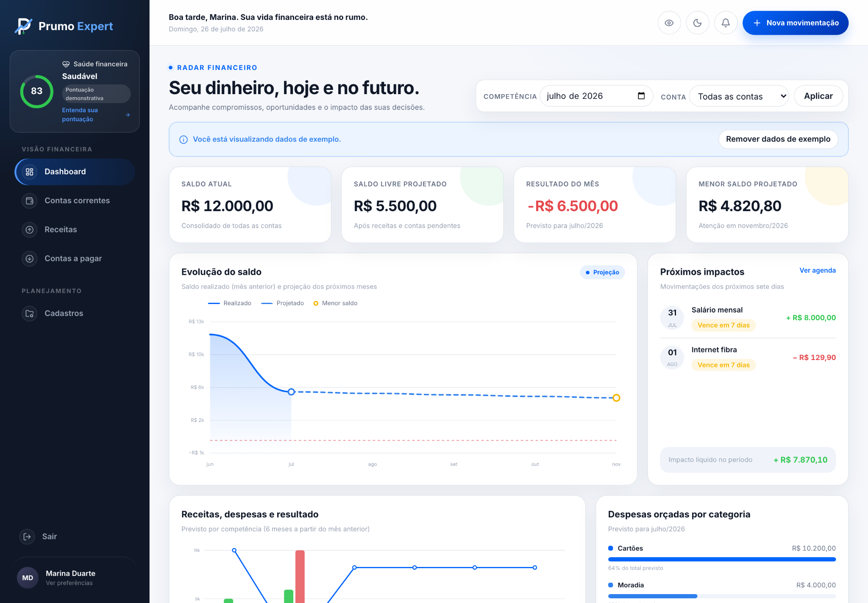Click the first data point on the results line

234,550
